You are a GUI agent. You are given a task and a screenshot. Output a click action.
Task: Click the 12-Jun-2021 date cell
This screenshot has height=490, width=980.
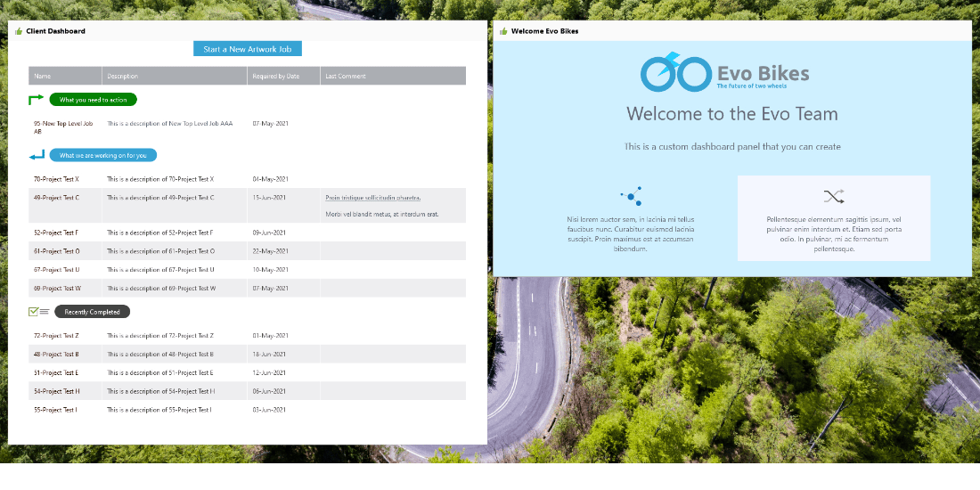(269, 372)
